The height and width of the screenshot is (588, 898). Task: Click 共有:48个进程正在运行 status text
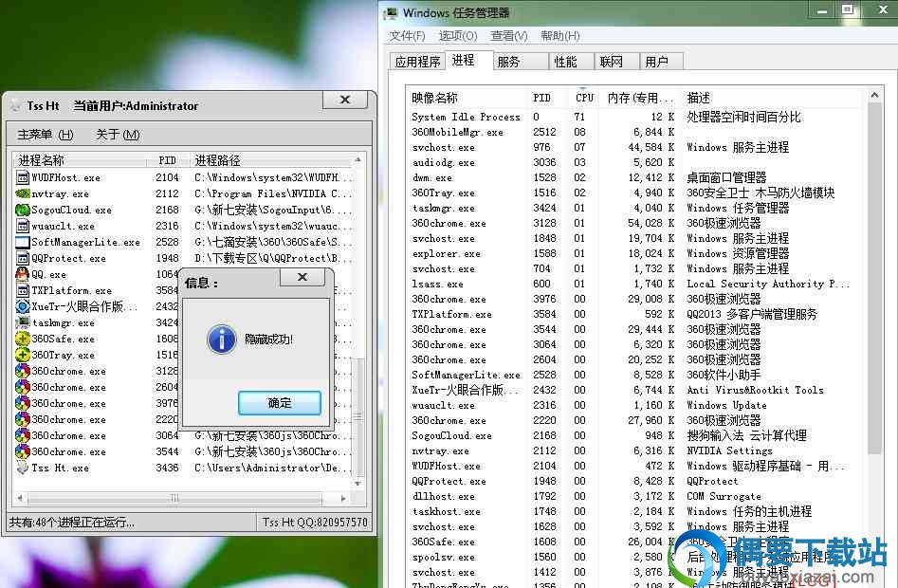click(71, 523)
